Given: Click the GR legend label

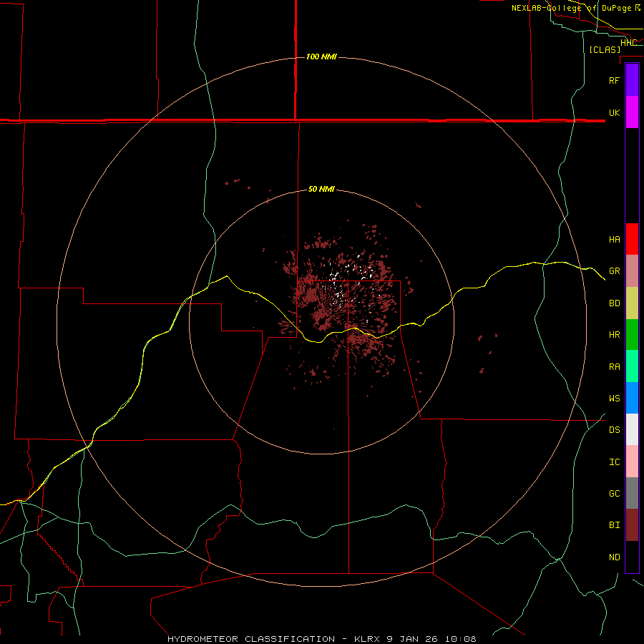Looking at the screenshot, I should click(614, 271).
